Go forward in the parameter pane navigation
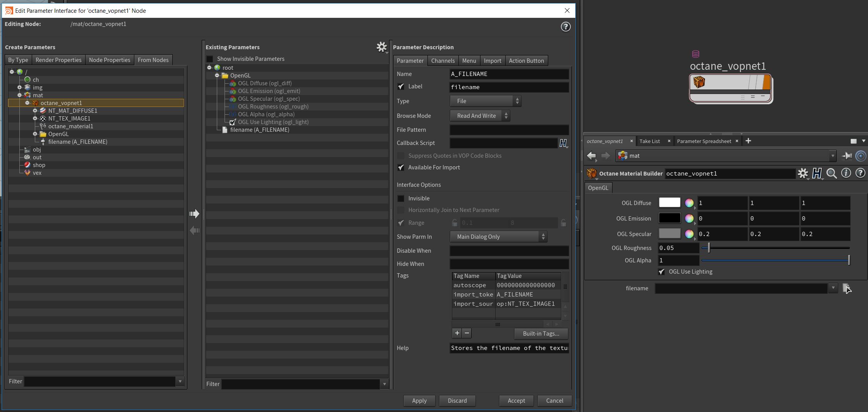The width and height of the screenshot is (868, 412). click(x=605, y=156)
